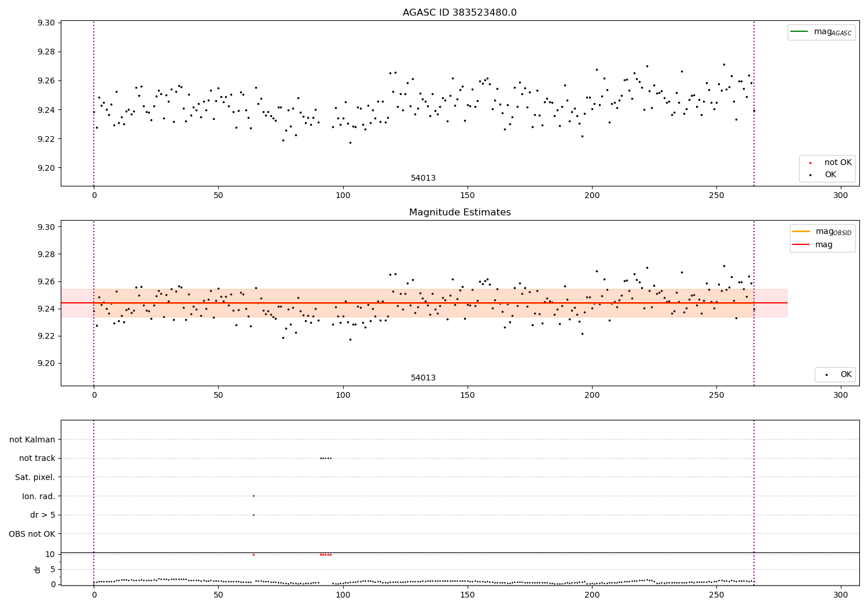This screenshot has width=868, height=608.
Task: Click y-tick '9.20' of the AGASC ID plot
Action: (46, 168)
